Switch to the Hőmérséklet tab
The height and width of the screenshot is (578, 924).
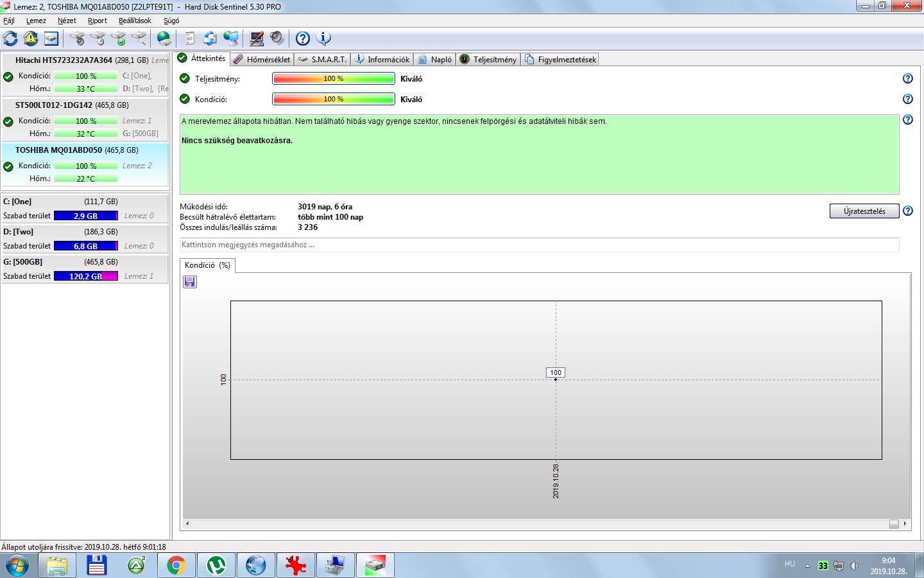(262, 59)
